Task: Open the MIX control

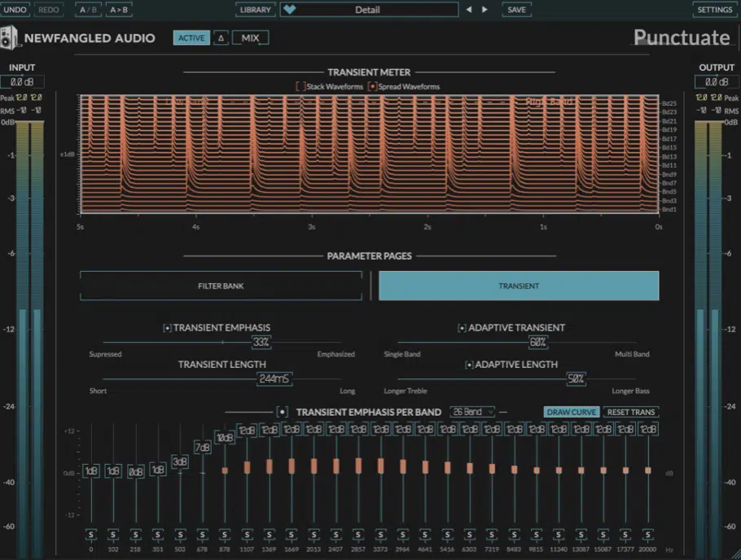Action: 251,37
